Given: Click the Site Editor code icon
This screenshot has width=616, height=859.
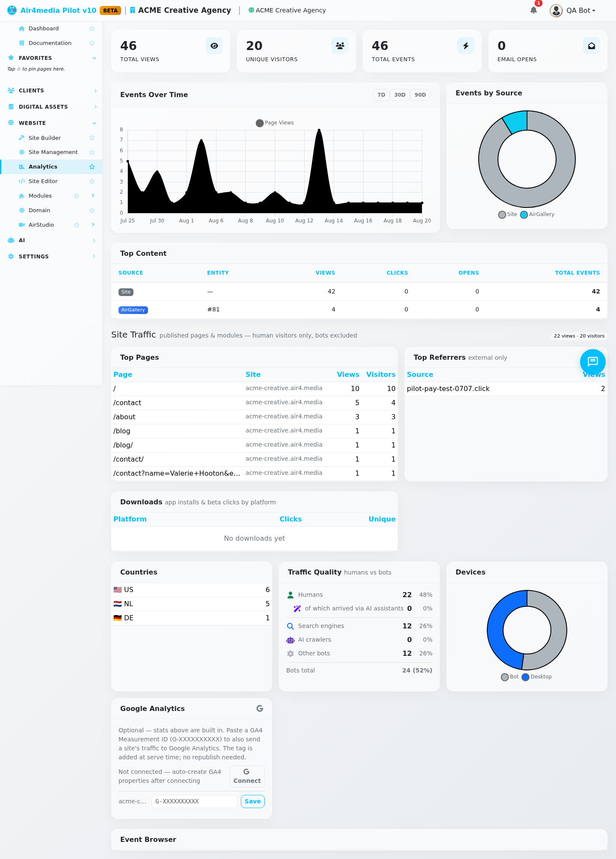Looking at the screenshot, I should pyautogui.click(x=22, y=181).
